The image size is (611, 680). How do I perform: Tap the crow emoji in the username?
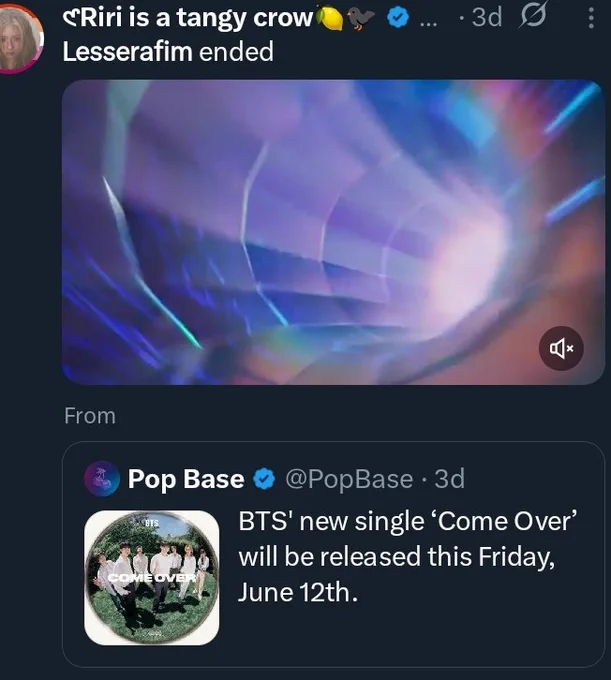coord(361,18)
